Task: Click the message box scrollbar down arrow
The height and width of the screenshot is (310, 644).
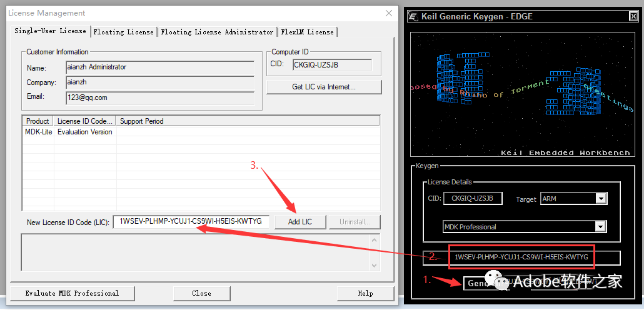Action: 374,265
